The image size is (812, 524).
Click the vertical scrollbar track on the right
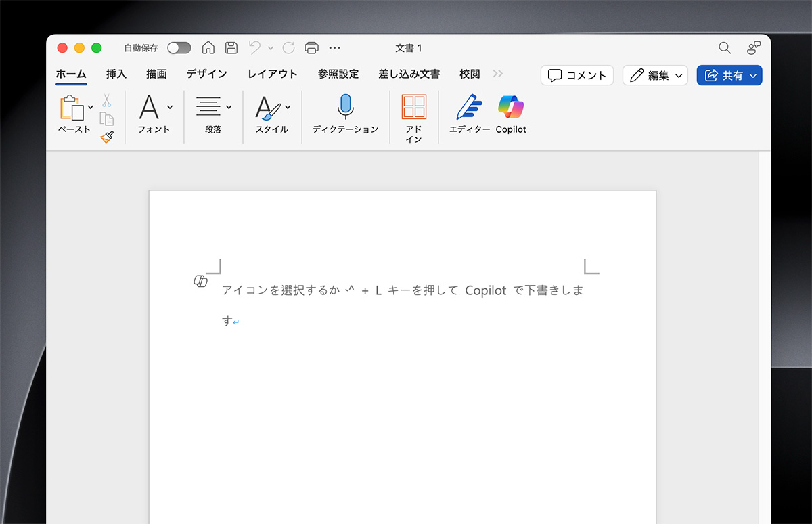click(x=765, y=337)
